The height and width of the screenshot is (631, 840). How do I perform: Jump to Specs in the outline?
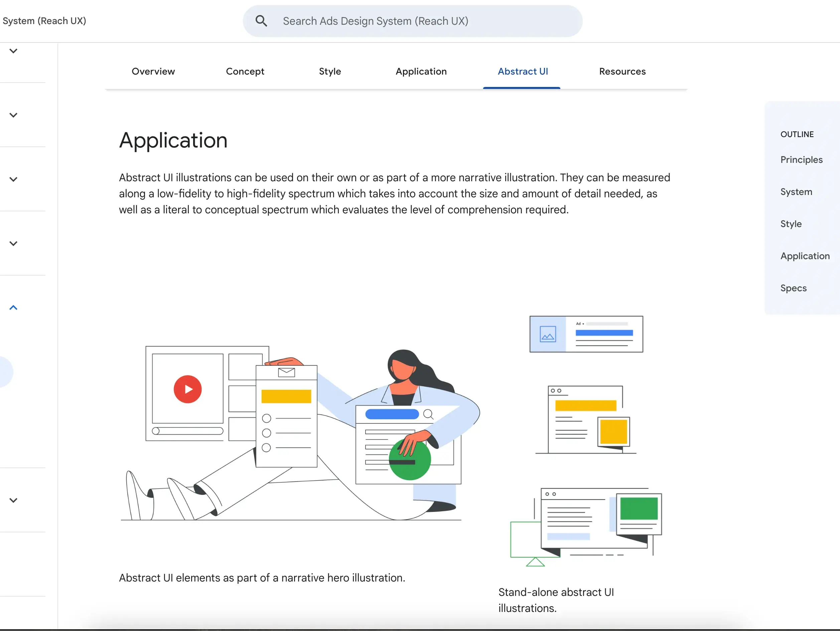pos(793,288)
